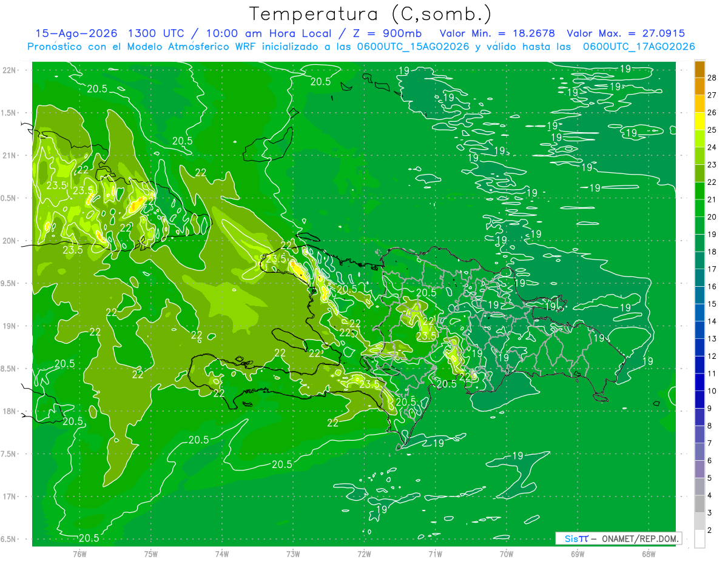Screen dimensions: 728x562
Task: Select the date text "15-Ago-2026"
Action: click(77, 34)
